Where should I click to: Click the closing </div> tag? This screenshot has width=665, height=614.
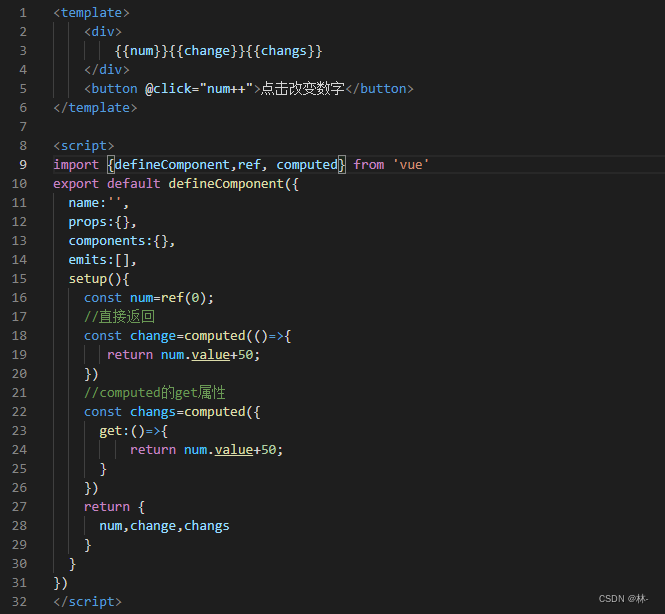click(x=106, y=70)
